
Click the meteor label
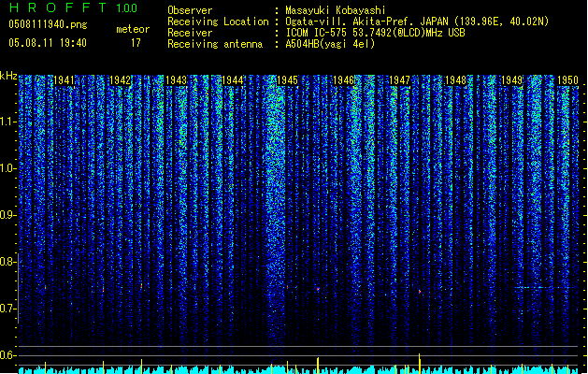click(133, 29)
